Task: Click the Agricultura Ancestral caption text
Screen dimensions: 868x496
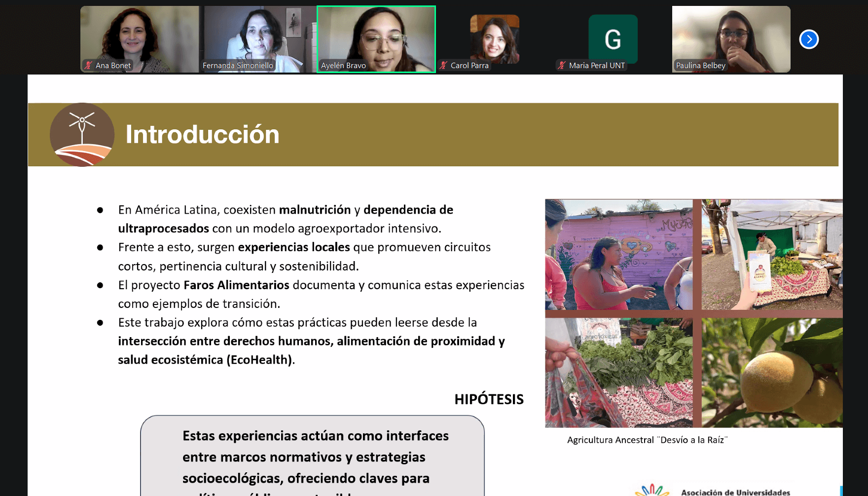Action: (x=647, y=440)
